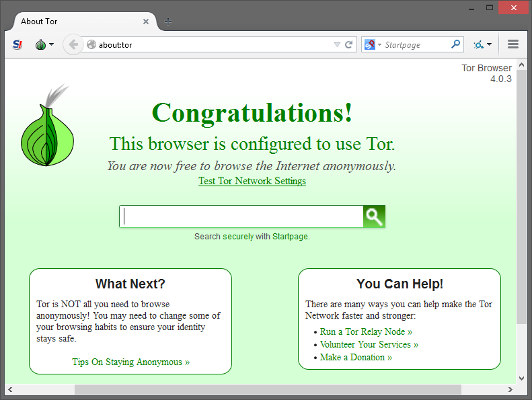Click Run a Tor Relay Node link

(x=366, y=331)
